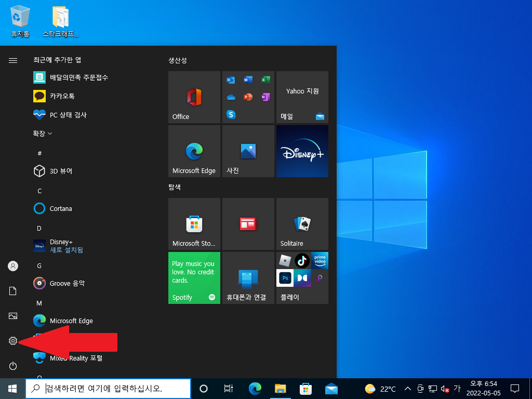Open the Disney+ tile
Image resolution: width=532 pixels, height=399 pixels.
point(302,151)
